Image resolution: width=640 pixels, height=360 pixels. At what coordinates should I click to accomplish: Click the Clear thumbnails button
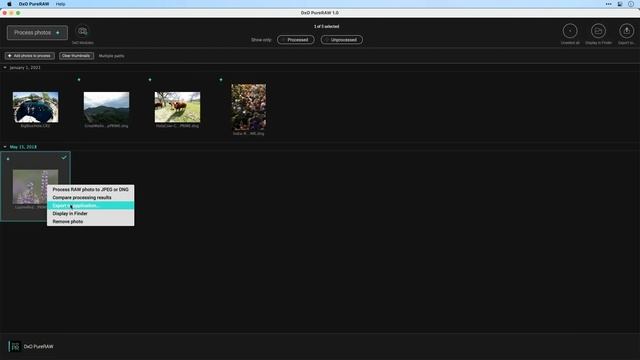pyautogui.click(x=76, y=56)
